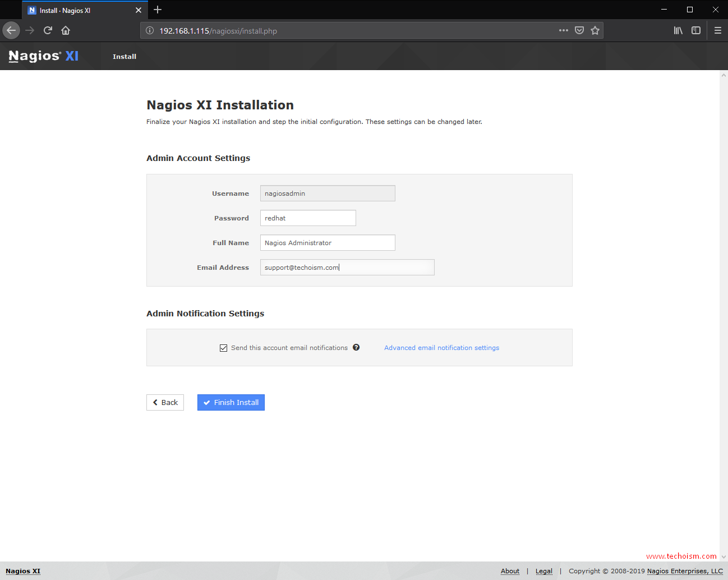The image size is (728, 580).
Task: Close the Install · Nagios XI tab
Action: pyautogui.click(x=139, y=10)
